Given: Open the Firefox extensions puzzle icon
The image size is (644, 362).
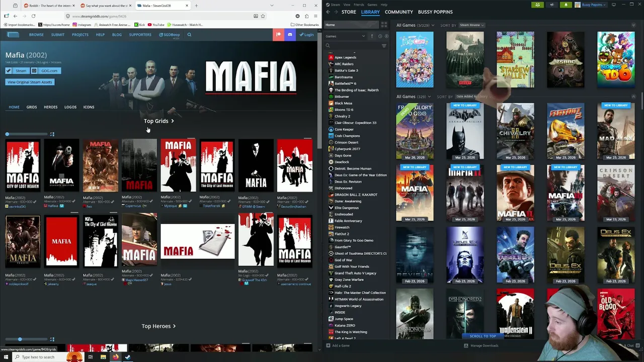Looking at the screenshot, I should pos(307,16).
